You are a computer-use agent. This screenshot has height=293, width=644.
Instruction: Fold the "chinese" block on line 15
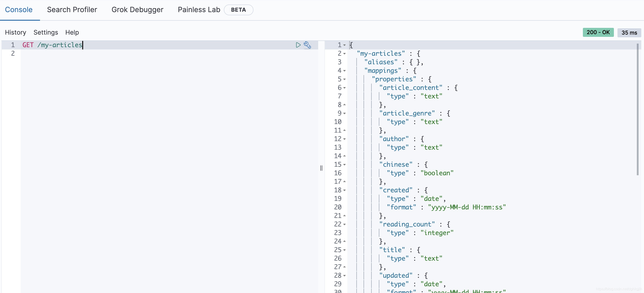(344, 165)
